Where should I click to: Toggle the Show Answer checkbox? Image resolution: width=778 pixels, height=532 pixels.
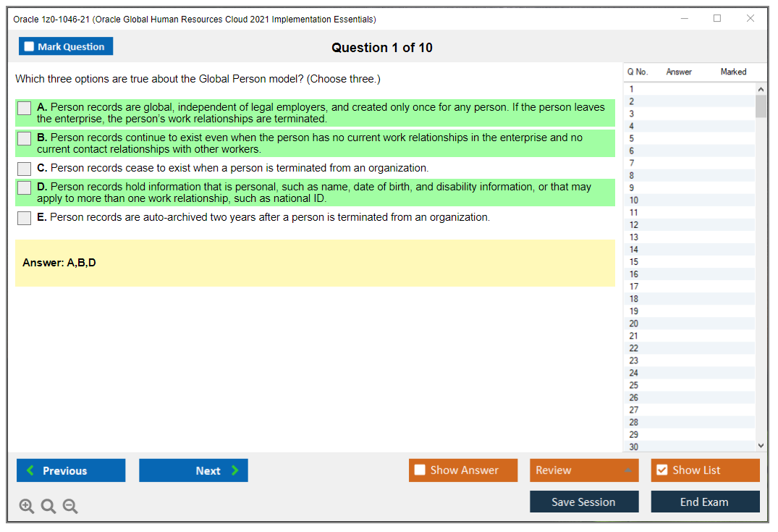coord(420,470)
